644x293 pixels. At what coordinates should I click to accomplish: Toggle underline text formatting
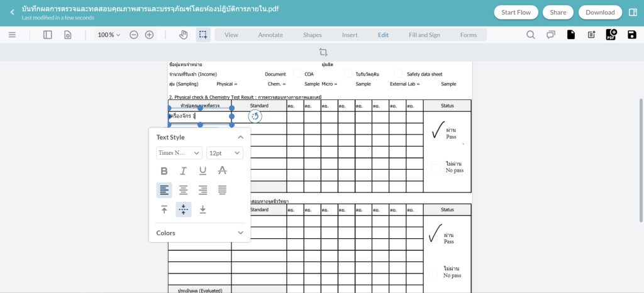203,170
